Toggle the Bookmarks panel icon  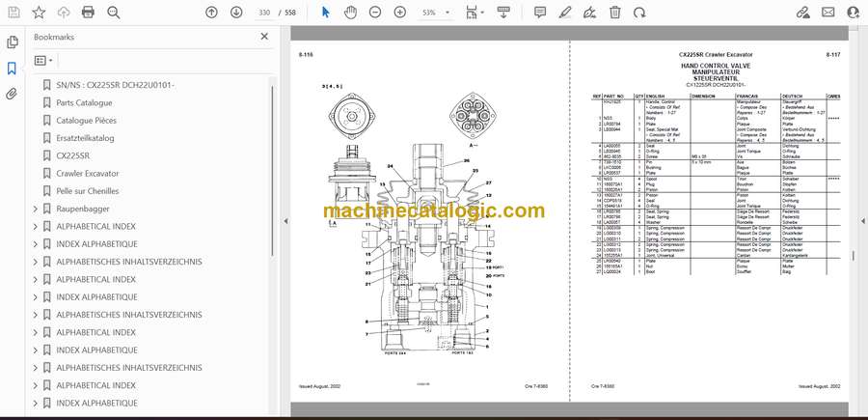12,69
